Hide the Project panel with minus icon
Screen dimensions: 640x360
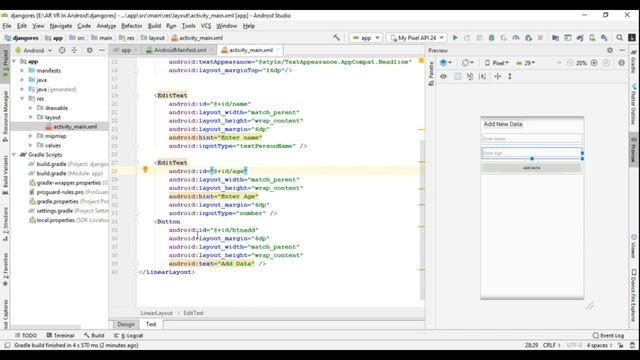[x=102, y=50]
